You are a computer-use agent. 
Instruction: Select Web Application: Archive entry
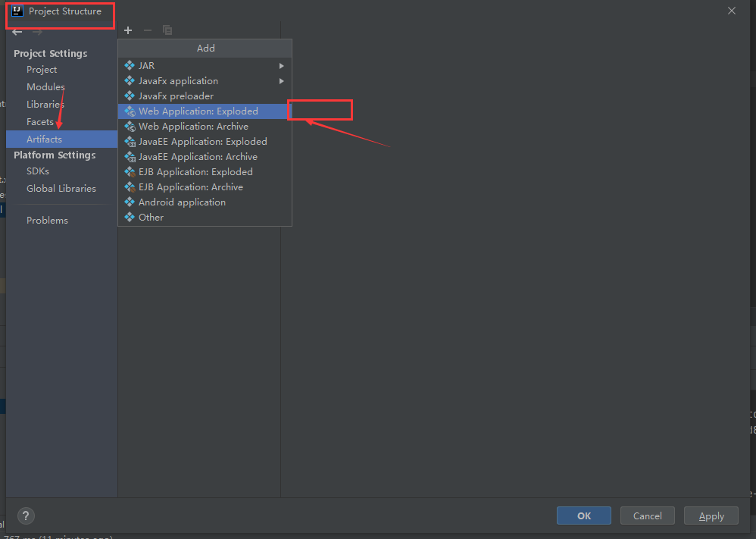click(205, 127)
